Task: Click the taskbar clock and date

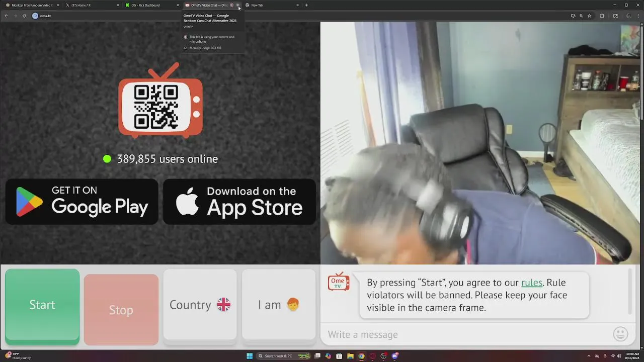Action: (x=632, y=356)
